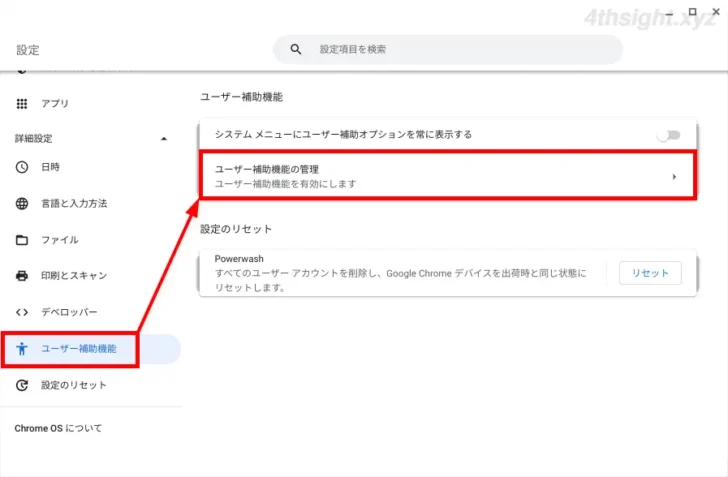Focus the 設定項目を検索 search field
The image size is (728, 477).
click(x=448, y=49)
